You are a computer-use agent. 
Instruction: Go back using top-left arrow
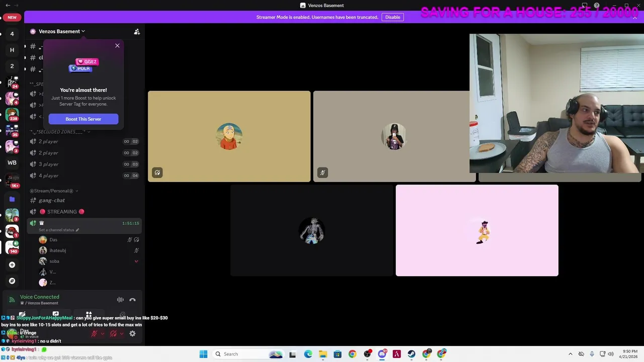(8, 6)
